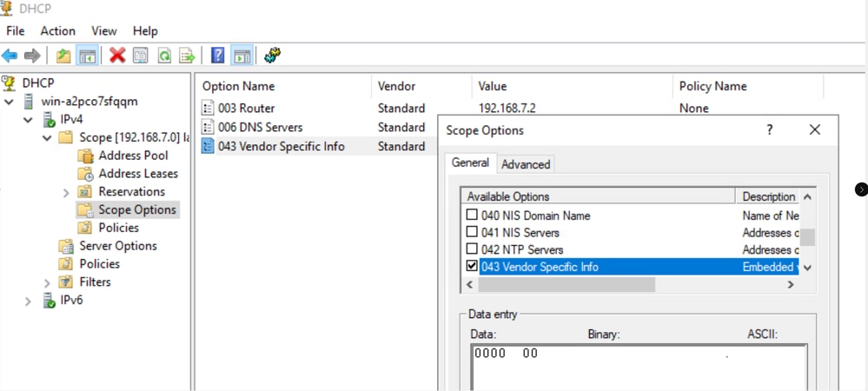Image resolution: width=868 pixels, height=391 pixels.
Task: Collapse the win-a2pco7sfqqm server node
Action: (x=9, y=102)
